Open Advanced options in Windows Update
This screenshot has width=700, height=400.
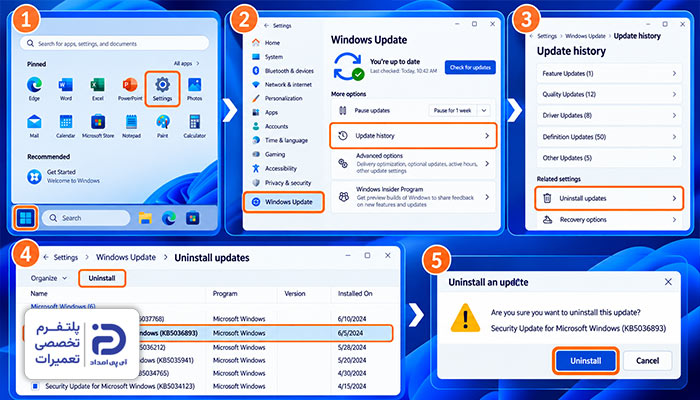tap(413, 163)
